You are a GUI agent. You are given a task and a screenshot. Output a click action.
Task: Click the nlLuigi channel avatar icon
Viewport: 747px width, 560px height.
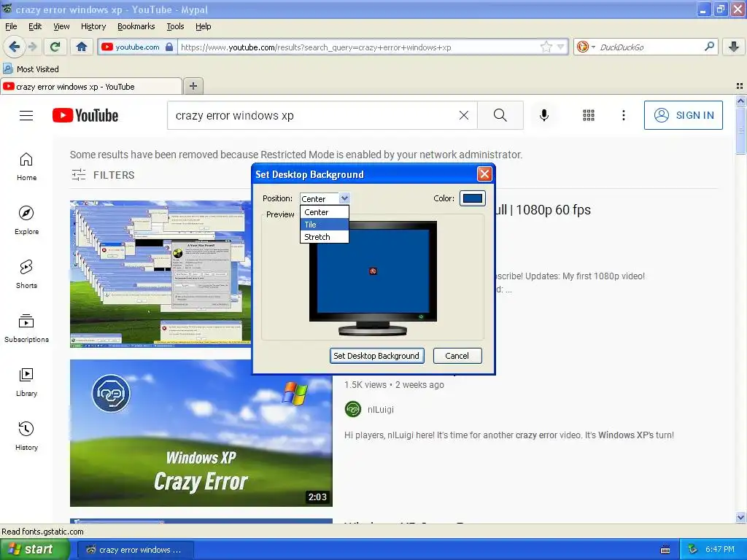pyautogui.click(x=353, y=409)
